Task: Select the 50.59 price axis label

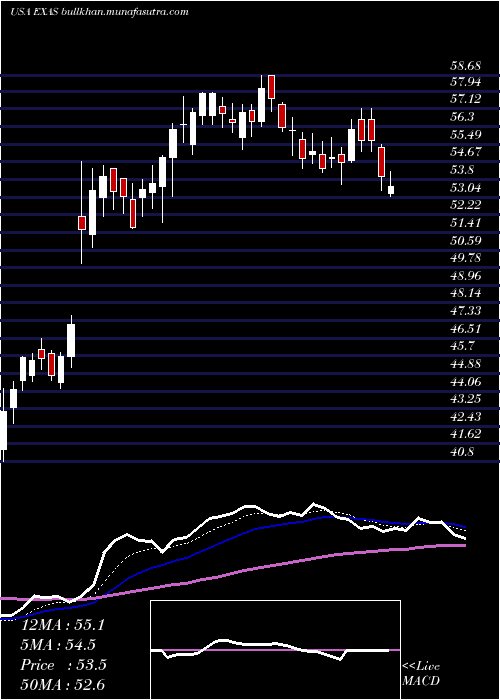Action: coord(465,241)
